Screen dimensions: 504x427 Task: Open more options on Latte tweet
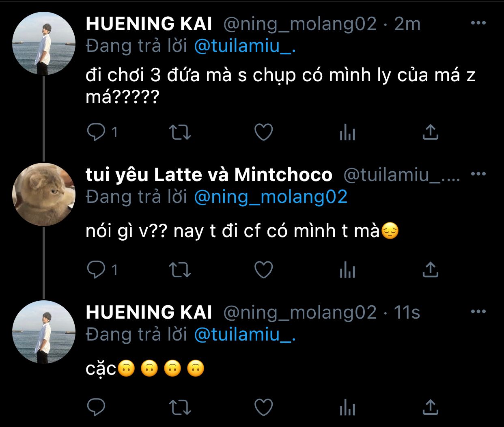tap(478, 174)
